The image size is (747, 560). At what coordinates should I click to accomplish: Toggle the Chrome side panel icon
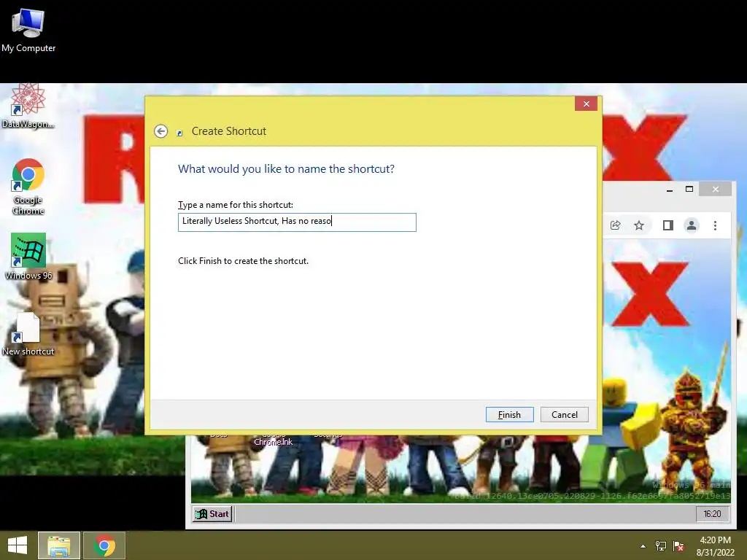(668, 225)
